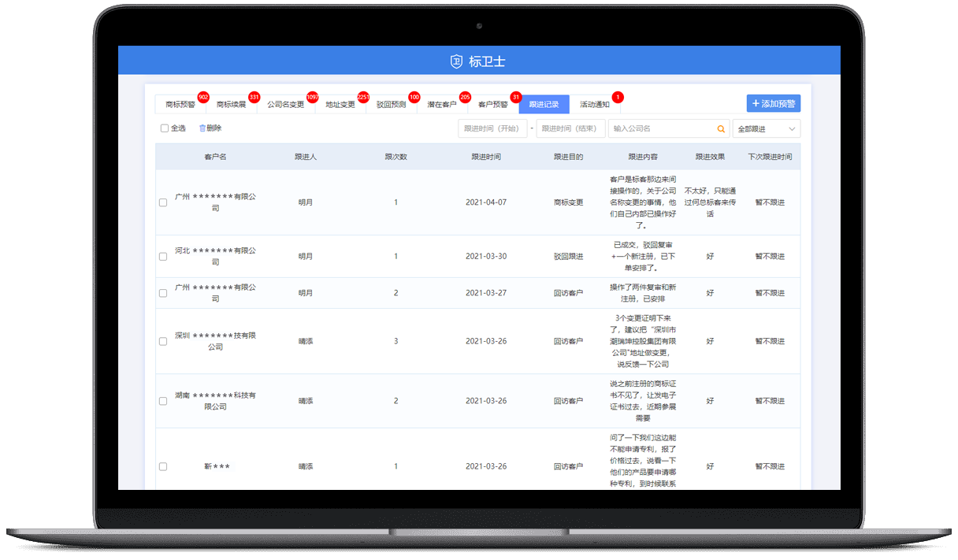Select the 深圳 company row checkbox

(163, 342)
